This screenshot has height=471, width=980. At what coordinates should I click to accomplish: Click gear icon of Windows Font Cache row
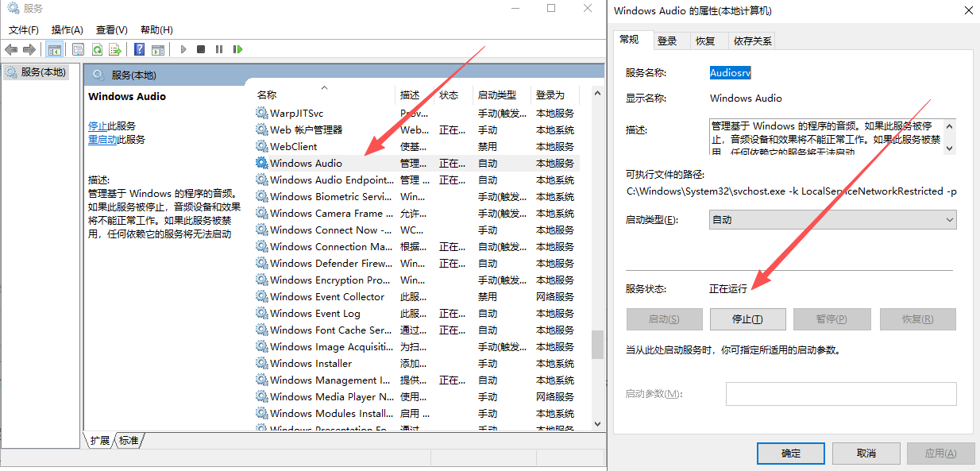(x=262, y=330)
